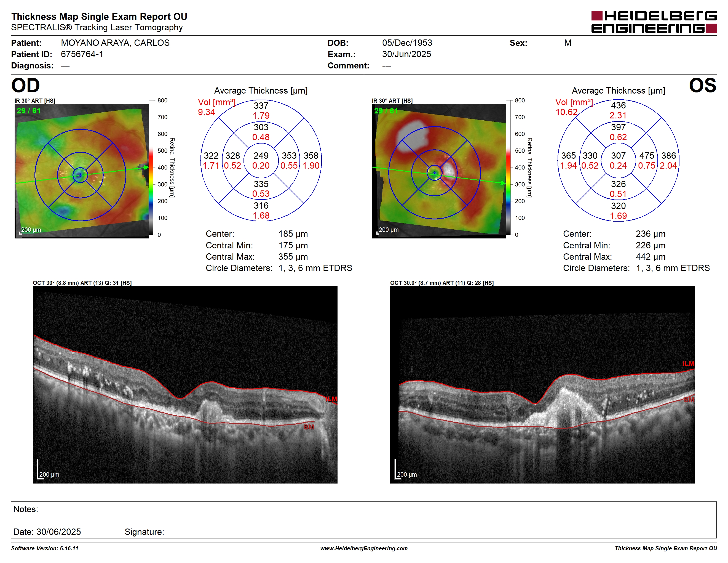The height and width of the screenshot is (563, 728).
Task: Click inside the Notes box
Action: 364,520
